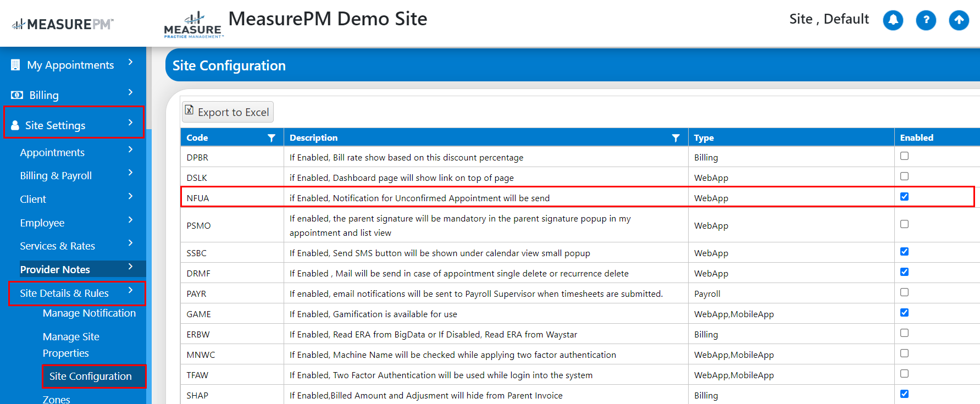Sort by the Description column header

point(313,138)
